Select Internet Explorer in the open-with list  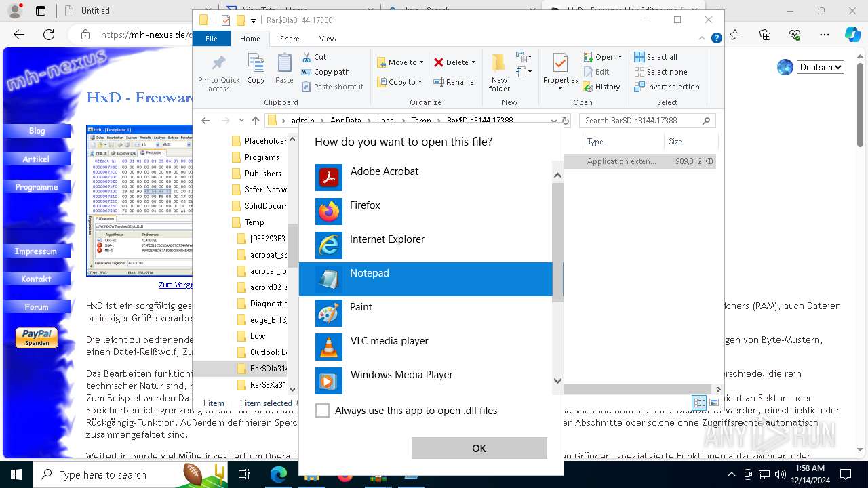click(426, 245)
